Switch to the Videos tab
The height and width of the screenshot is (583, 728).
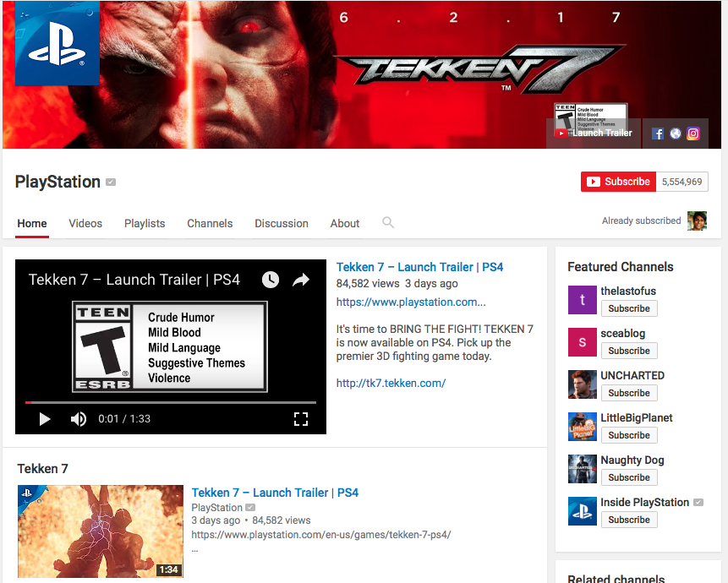(85, 224)
